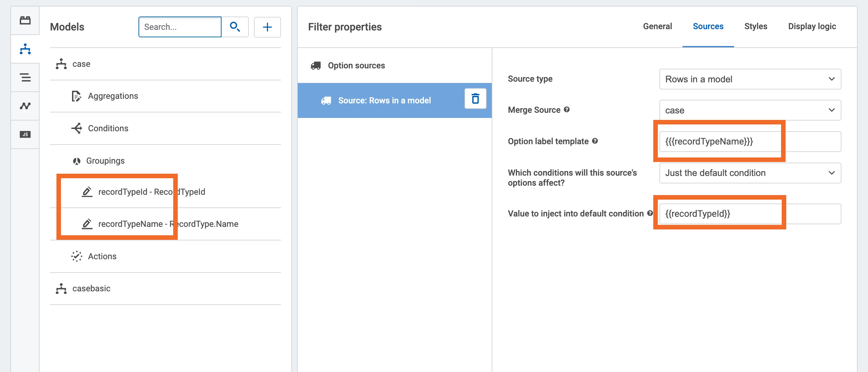The image size is (868, 372).
Task: Select recordTypeId - RecordTypeId grouping
Action: click(165, 192)
